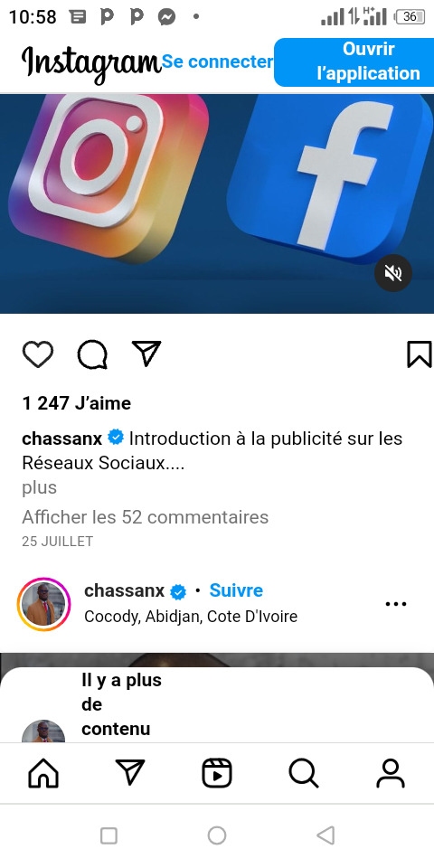434x868 pixels.
Task: Expand the caption by tapping plus
Action: (x=39, y=487)
